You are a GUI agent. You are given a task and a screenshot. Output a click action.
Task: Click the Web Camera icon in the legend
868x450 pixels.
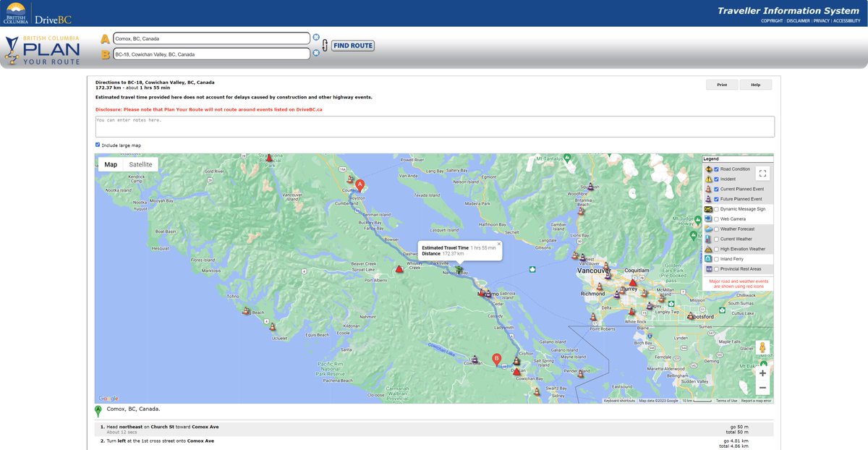[708, 219]
